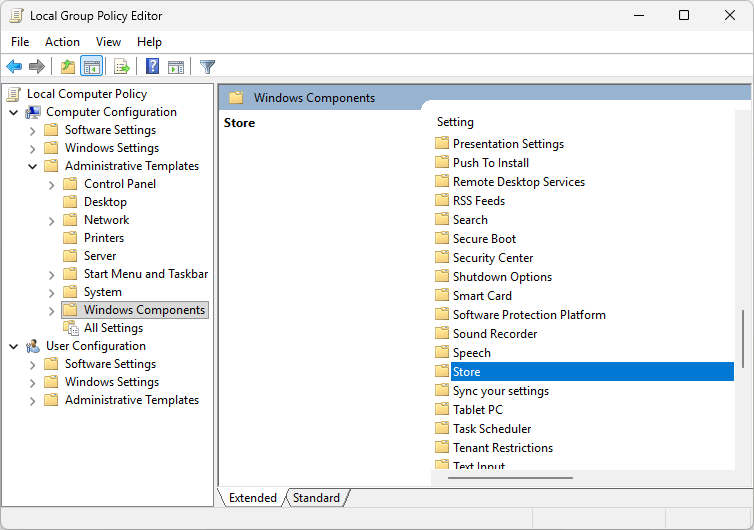Viewport: 754px width, 530px height.
Task: Click the folder icon beside Printers in tree
Action: (x=70, y=238)
